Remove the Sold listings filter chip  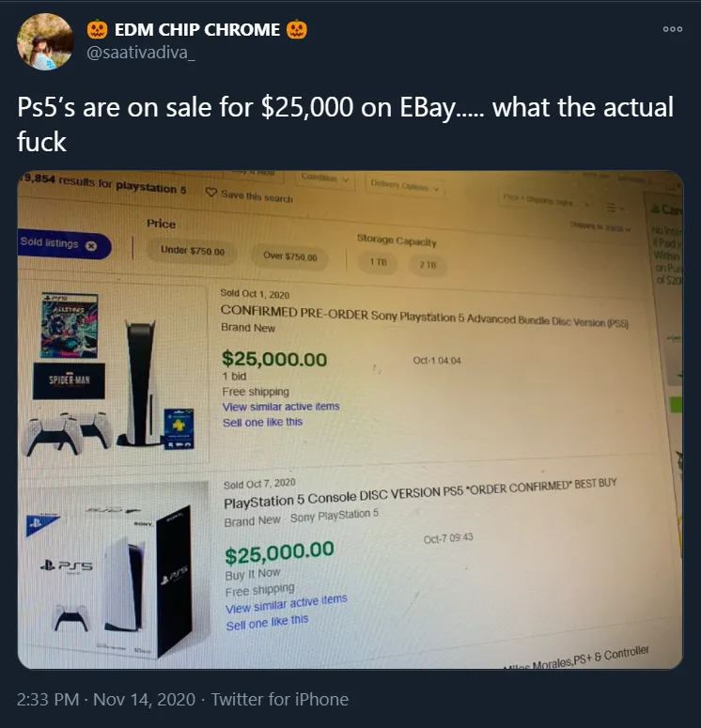91,245
